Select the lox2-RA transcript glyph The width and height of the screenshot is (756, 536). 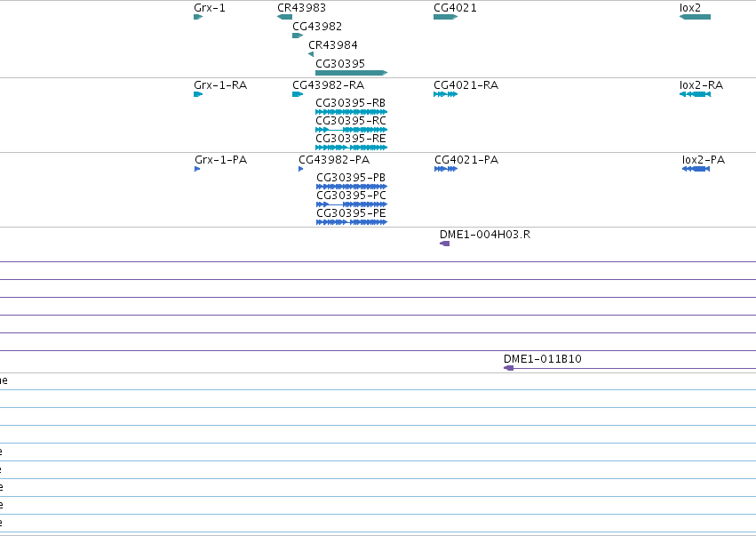click(x=695, y=94)
